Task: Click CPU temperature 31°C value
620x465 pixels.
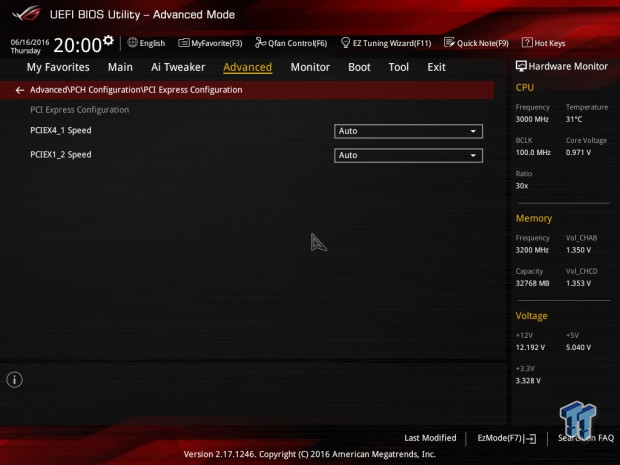Action: click(x=574, y=119)
